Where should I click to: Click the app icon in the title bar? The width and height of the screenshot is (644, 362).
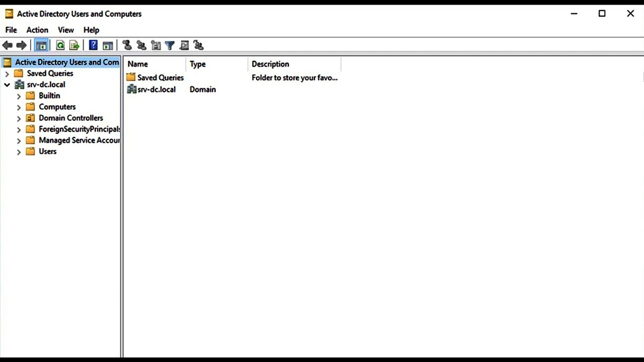point(9,14)
